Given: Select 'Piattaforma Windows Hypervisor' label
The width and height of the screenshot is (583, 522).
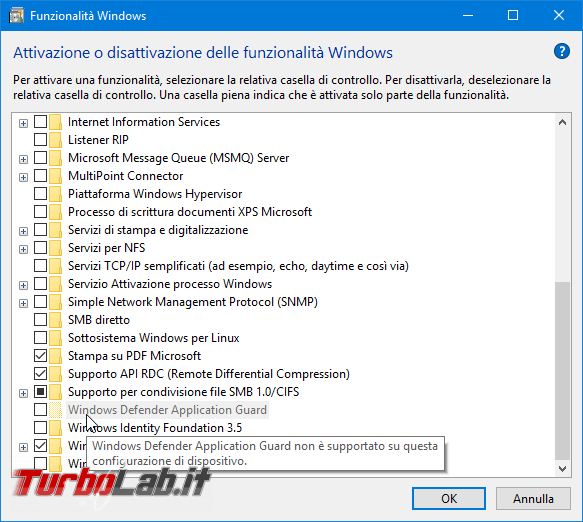Looking at the screenshot, I should click(x=155, y=194).
